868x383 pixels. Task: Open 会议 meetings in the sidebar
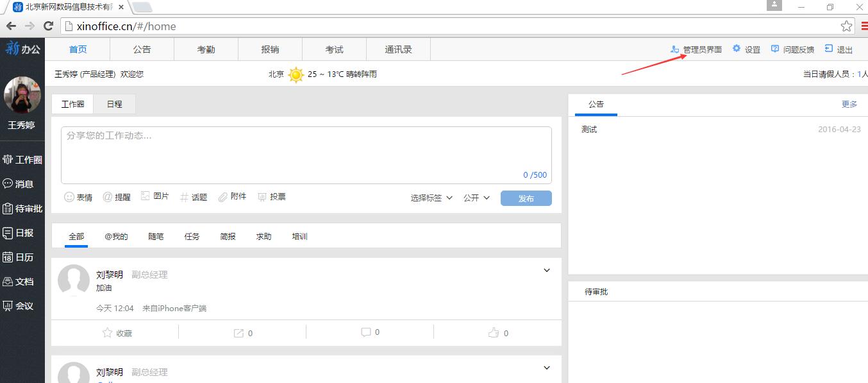click(x=19, y=306)
